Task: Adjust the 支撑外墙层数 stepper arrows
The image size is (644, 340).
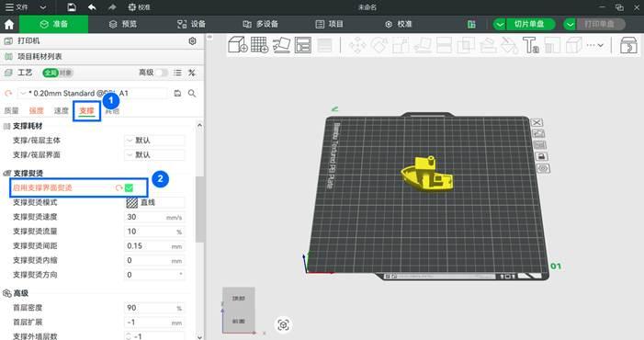Action: point(129,336)
